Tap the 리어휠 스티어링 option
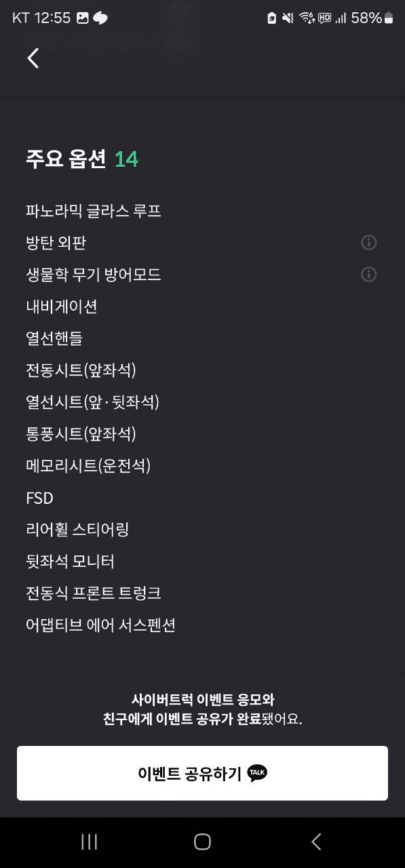Image resolution: width=405 pixels, height=868 pixels. tap(77, 530)
